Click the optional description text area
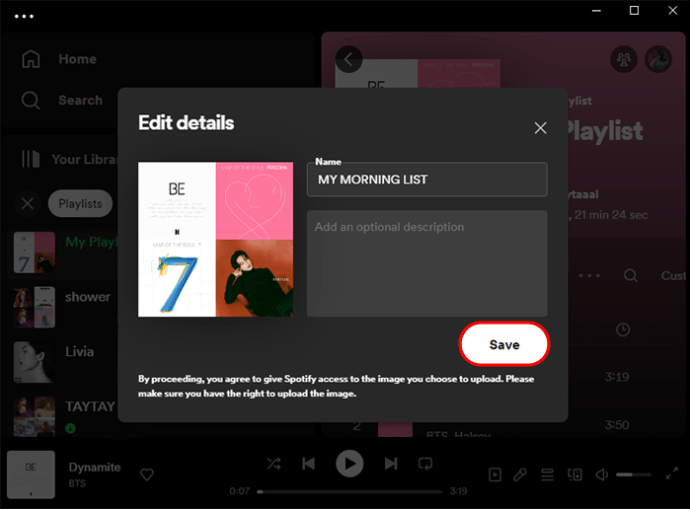 [x=427, y=263]
